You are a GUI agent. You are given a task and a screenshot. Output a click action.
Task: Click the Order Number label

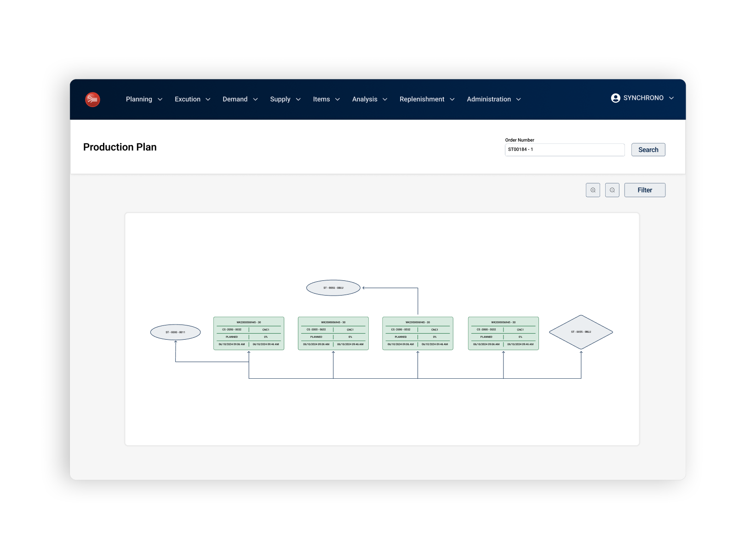tap(520, 140)
